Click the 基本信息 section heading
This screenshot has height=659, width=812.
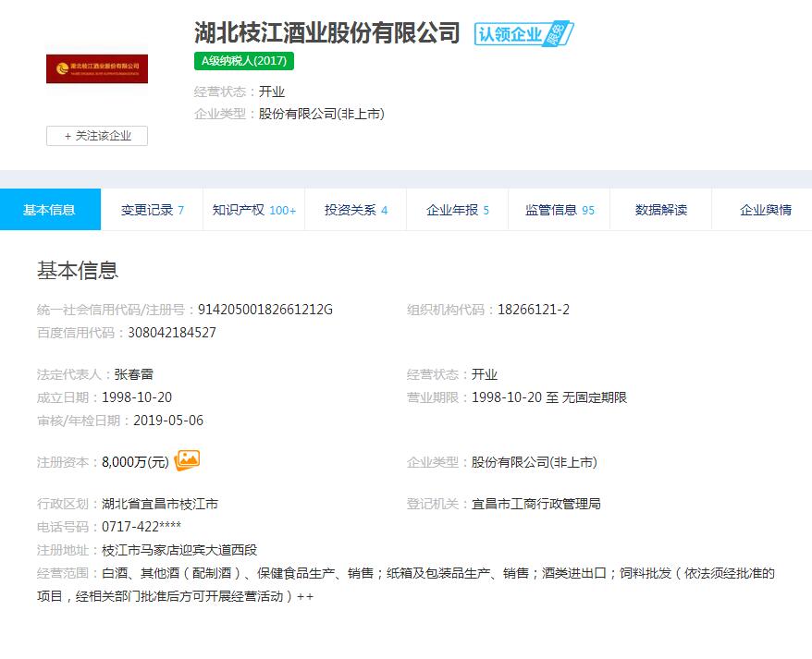[x=78, y=270]
